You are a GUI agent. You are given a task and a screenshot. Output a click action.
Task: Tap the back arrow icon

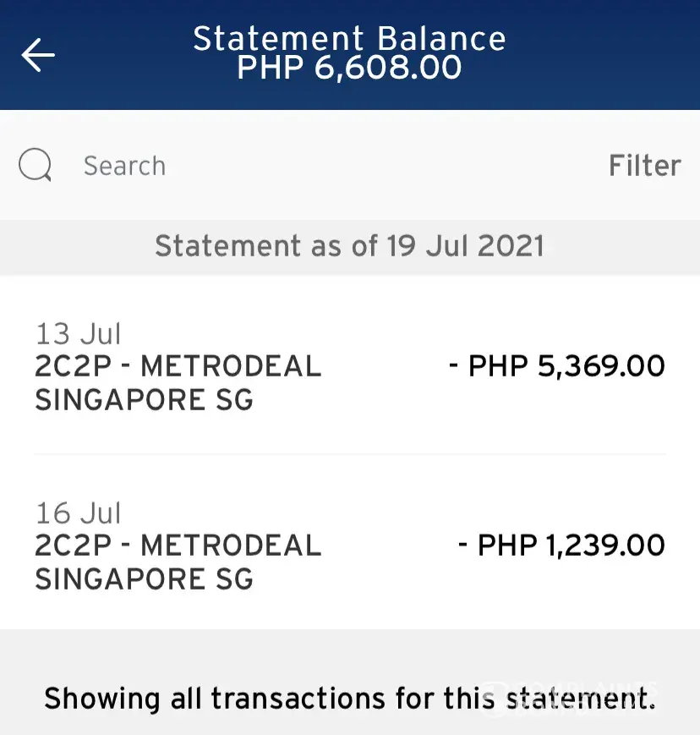click(x=38, y=55)
